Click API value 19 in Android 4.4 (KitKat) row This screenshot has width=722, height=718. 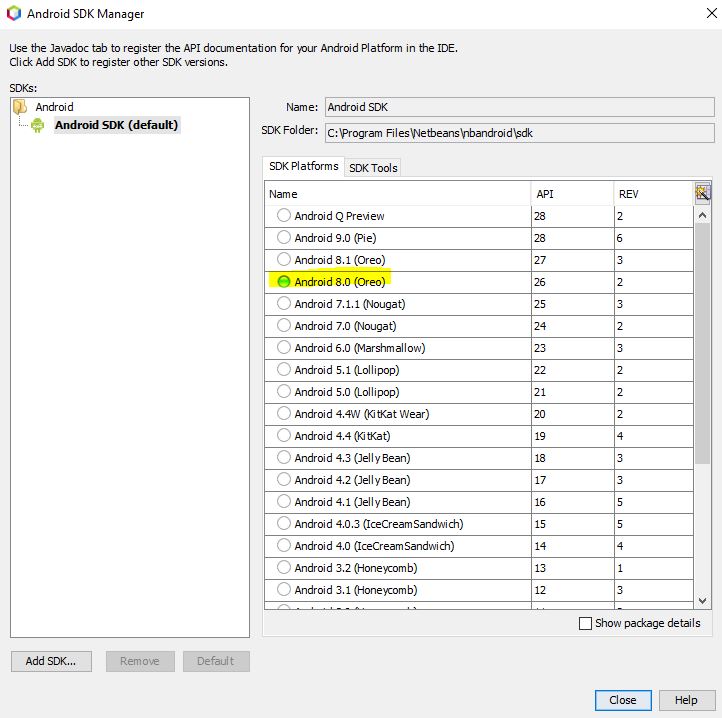(x=540, y=436)
